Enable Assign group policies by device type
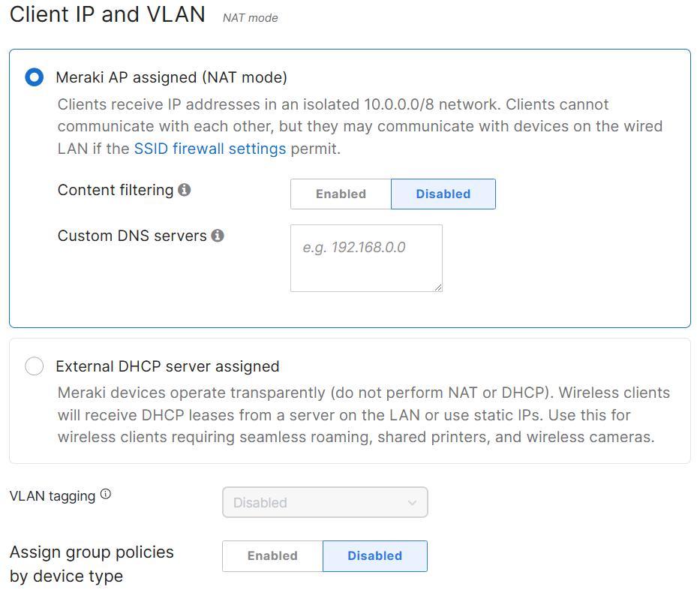700x590 pixels. pos(273,555)
